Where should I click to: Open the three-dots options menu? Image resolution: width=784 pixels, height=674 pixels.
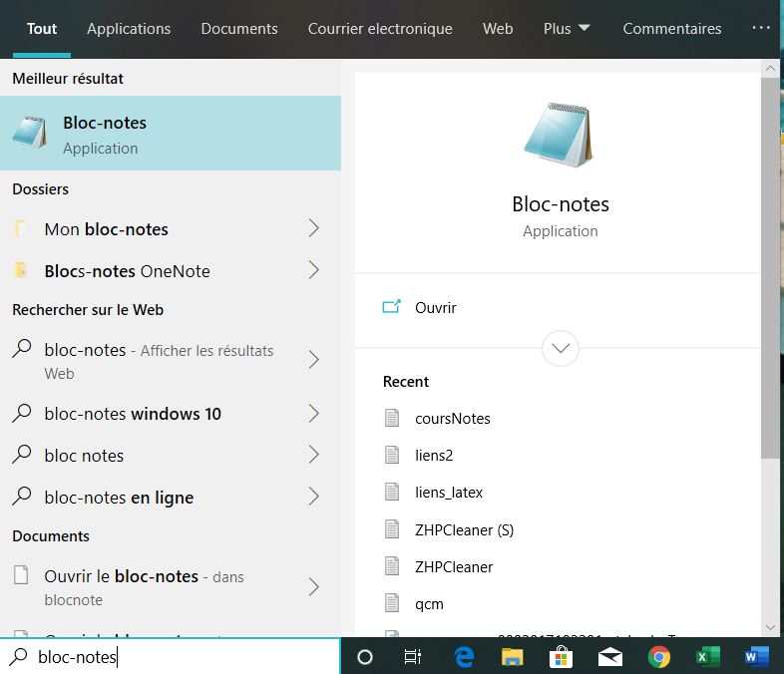tap(761, 28)
